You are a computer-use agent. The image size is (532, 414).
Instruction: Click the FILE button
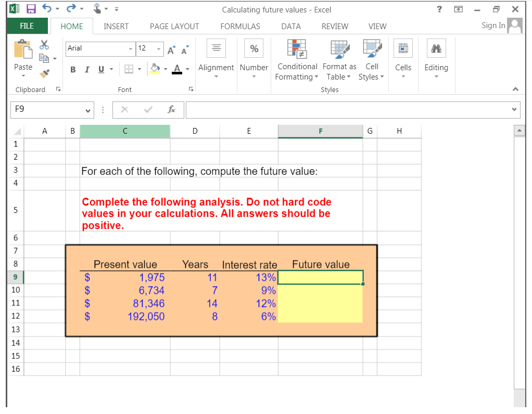(27, 26)
